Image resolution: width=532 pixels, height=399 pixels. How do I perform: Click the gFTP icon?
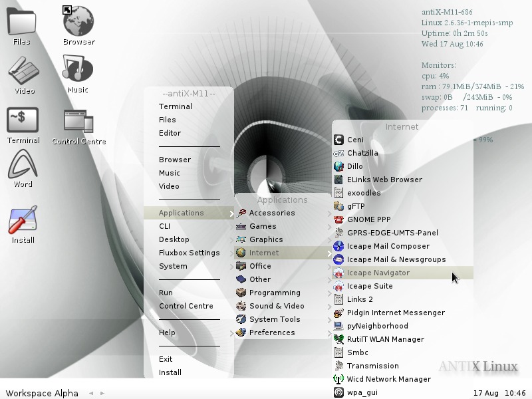[x=338, y=206]
